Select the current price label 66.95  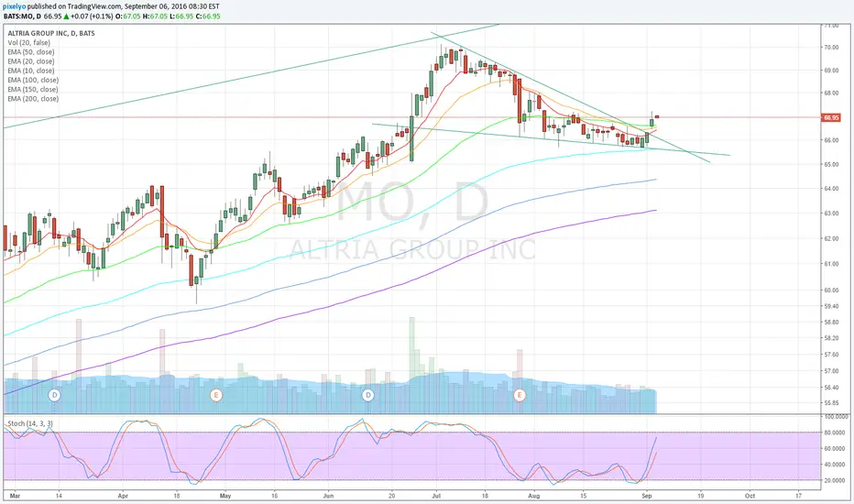[831, 117]
